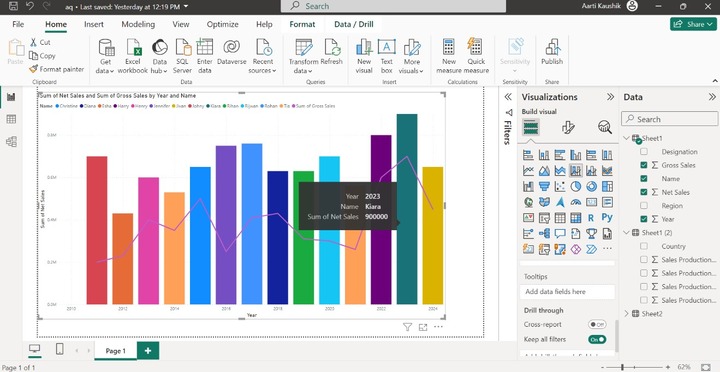Viewport: 720px width, 372px height.
Task: Click filter icon below the chart
Action: [407, 327]
